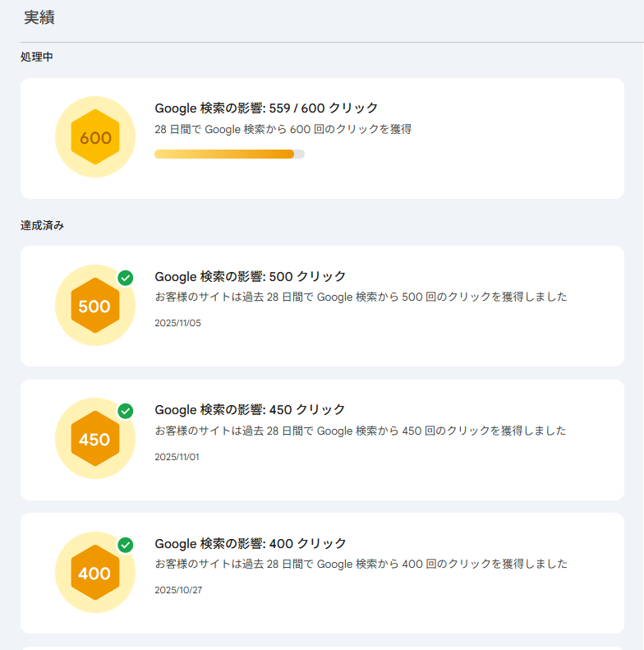
Task: Click the 400 clicks hexagon badge
Action: click(95, 573)
